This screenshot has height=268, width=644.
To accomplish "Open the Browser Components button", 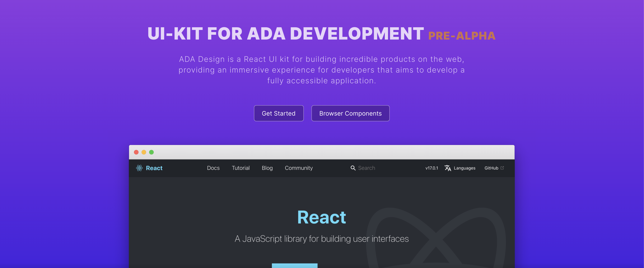I will point(351,113).
